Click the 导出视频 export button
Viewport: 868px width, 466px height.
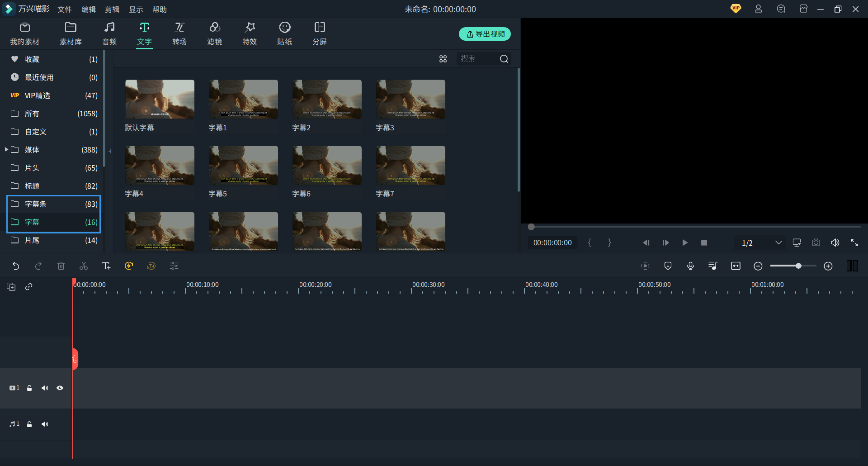pos(485,34)
